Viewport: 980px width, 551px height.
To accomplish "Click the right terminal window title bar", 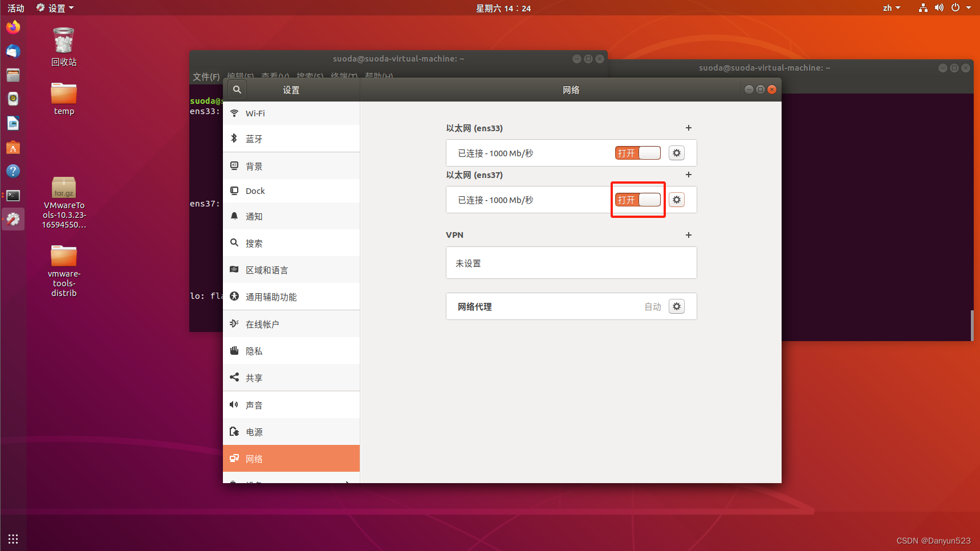I will (764, 68).
